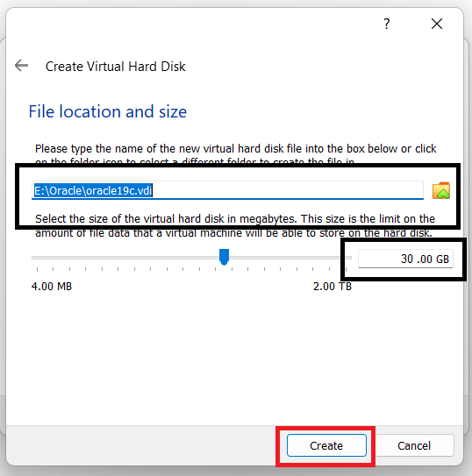Focus the E:\Oracle\oracle19c.vdi file path field
Screen dimensions: 472x476
click(227, 190)
